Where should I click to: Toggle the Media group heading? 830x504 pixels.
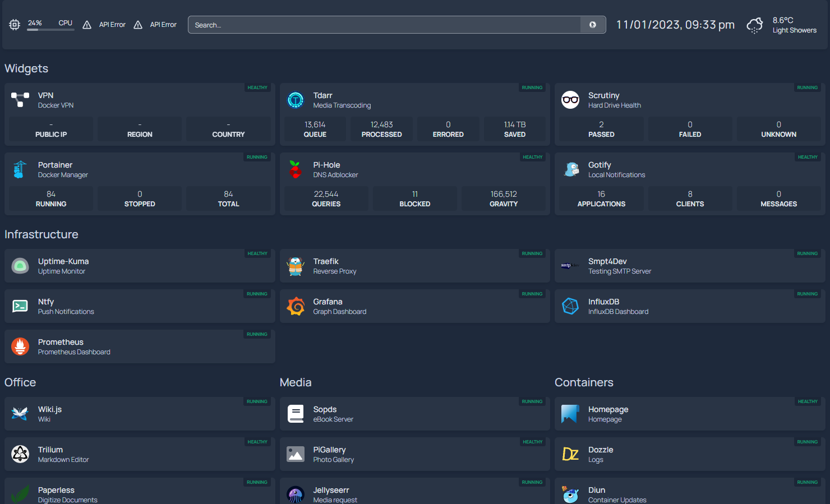296,382
